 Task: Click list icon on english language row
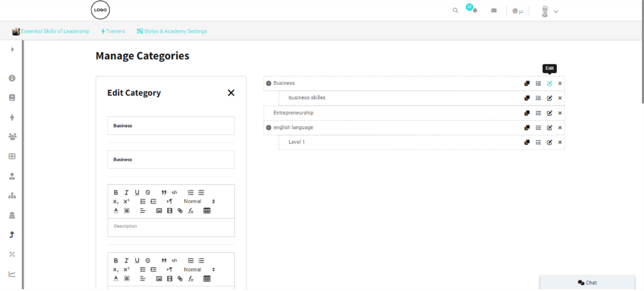click(538, 127)
